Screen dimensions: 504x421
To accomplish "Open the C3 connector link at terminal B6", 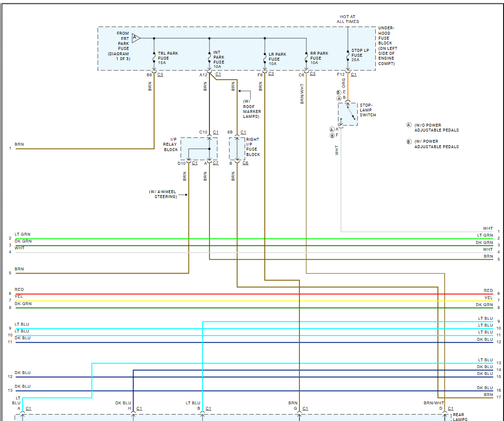I will (x=160, y=74).
